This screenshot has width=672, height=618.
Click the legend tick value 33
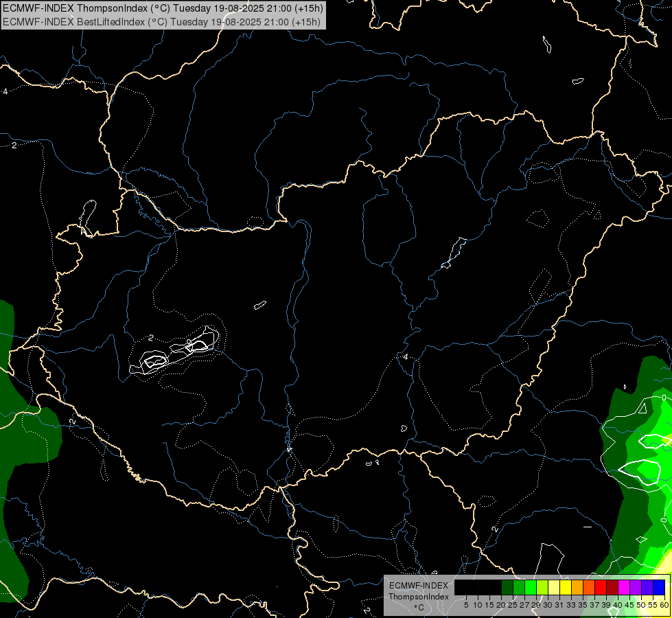(x=571, y=605)
